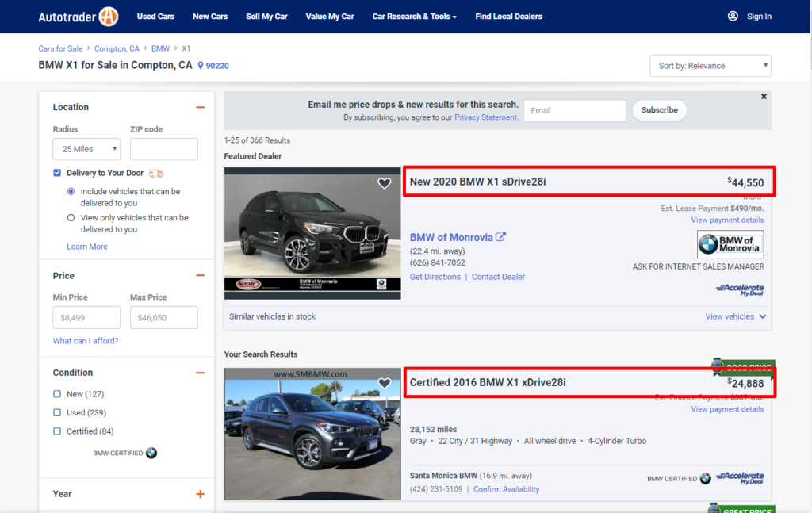Expand the Year filter section
812x513 pixels.
click(201, 493)
